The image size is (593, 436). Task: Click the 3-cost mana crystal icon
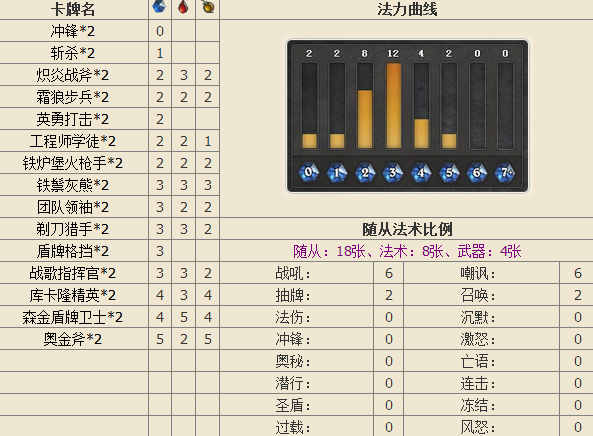393,173
